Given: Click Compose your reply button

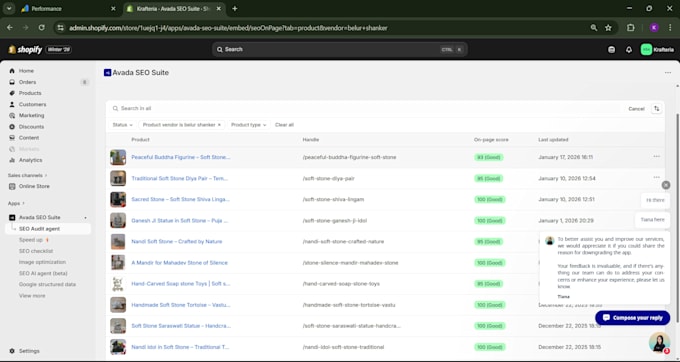Looking at the screenshot, I should pos(633,318).
